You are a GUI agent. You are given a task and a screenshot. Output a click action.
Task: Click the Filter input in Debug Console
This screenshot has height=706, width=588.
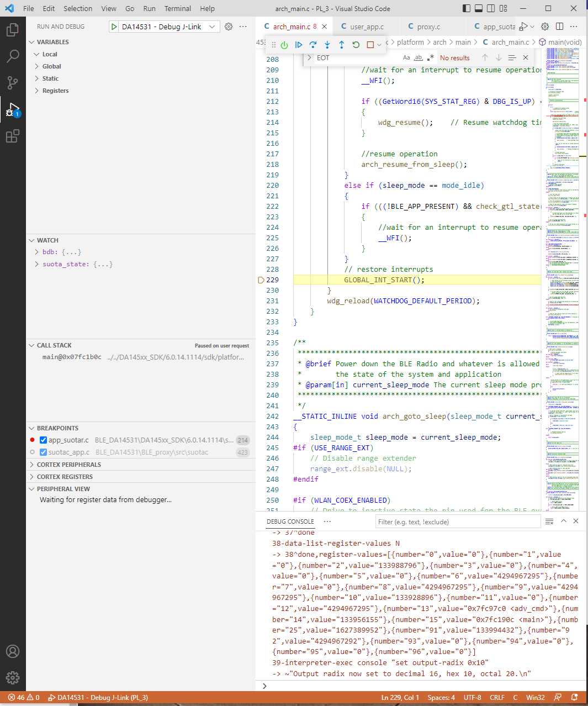tap(458, 521)
